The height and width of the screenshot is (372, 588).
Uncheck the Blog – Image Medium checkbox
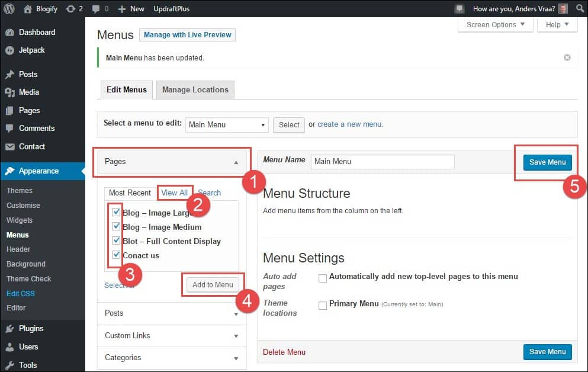click(116, 226)
